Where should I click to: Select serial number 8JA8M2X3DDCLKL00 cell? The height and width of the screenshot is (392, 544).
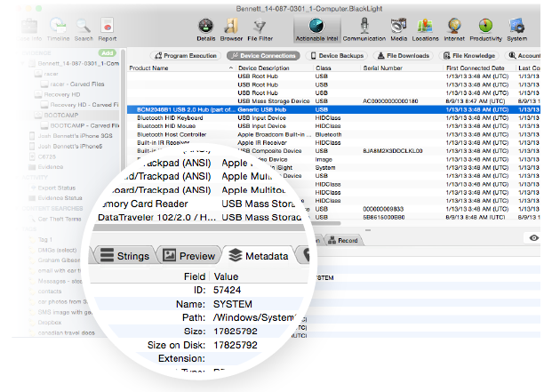click(392, 151)
